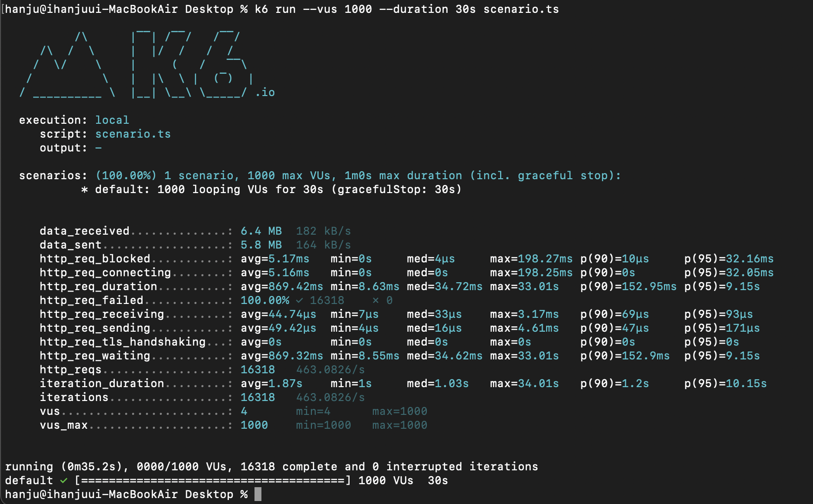Click the iterations metric label
Image resolution: width=813 pixels, height=504 pixels.
pos(74,398)
